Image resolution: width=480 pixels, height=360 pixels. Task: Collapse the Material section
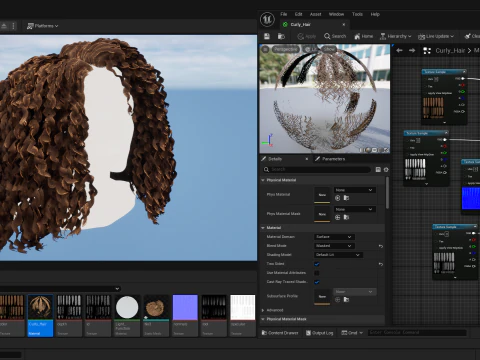tap(263, 228)
